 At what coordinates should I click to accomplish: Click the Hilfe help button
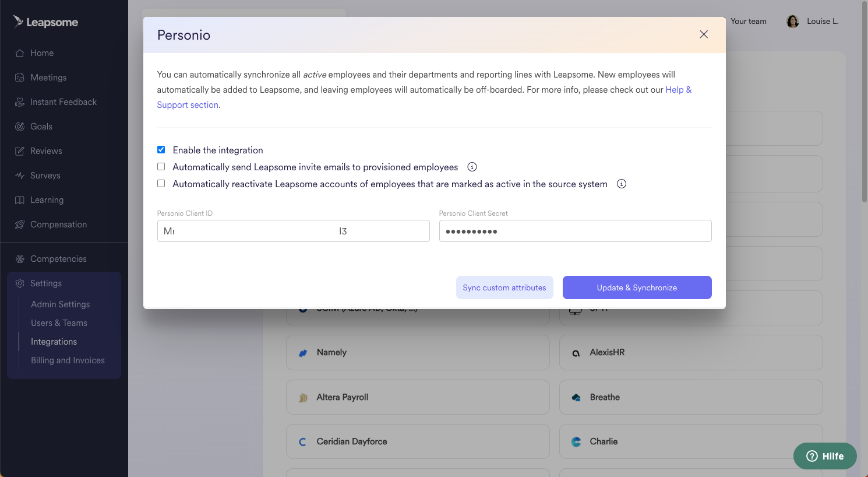(825, 456)
